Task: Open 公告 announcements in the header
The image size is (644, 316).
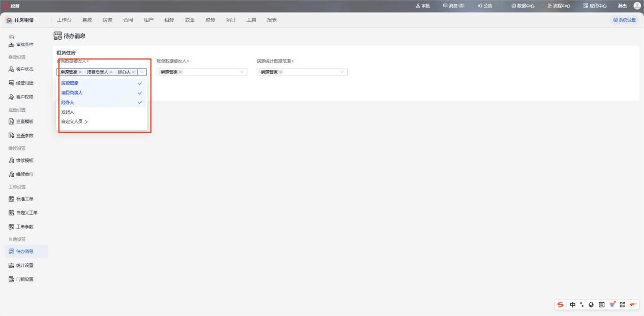Action: click(485, 6)
